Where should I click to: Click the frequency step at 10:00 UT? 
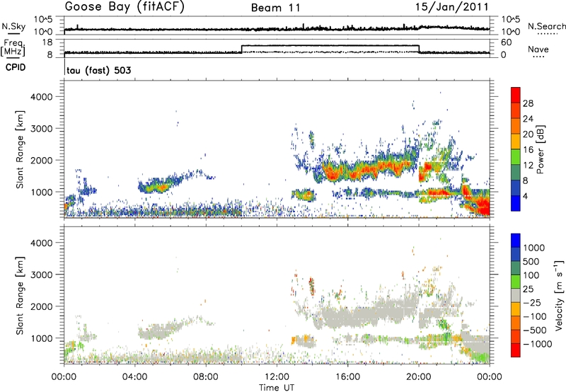[x=241, y=49]
